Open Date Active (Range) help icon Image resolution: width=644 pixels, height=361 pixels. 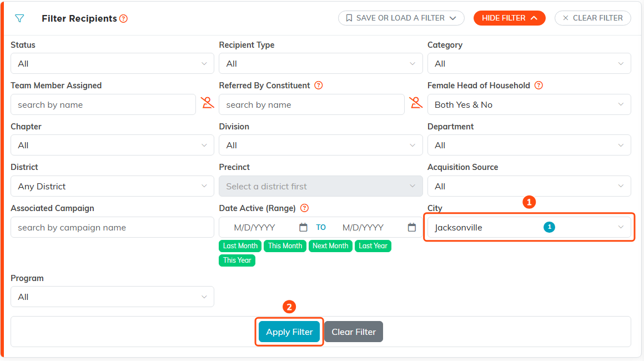pyautogui.click(x=304, y=208)
